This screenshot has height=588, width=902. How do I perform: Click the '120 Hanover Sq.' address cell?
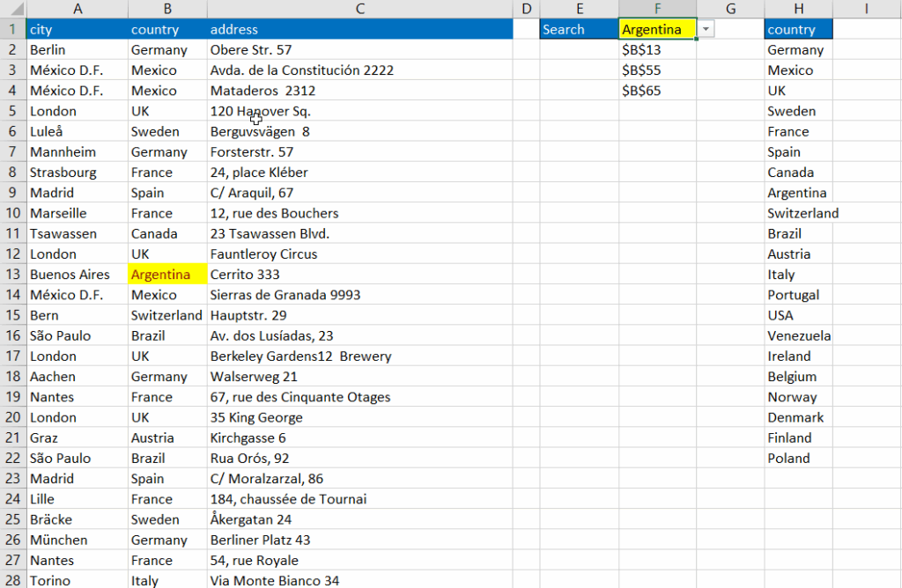coord(360,111)
